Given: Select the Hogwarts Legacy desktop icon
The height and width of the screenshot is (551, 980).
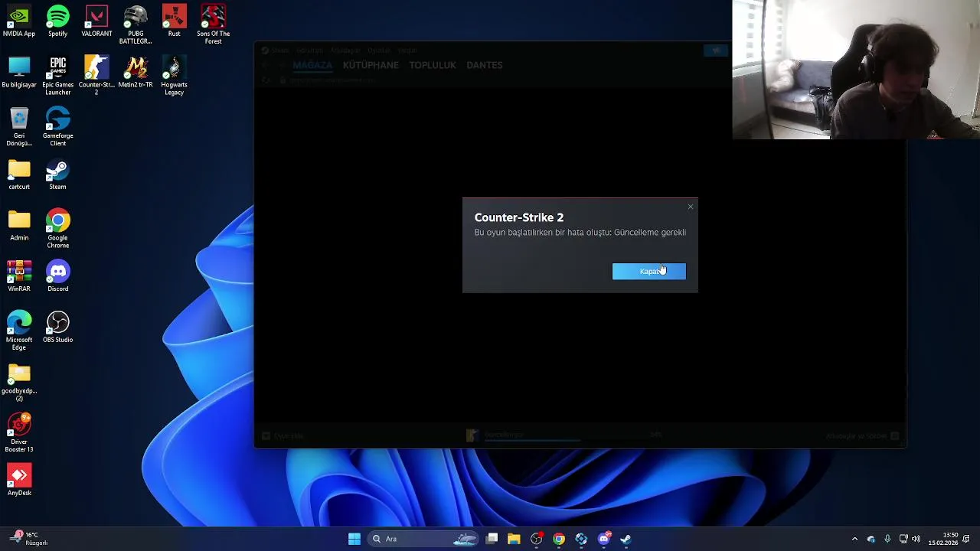Looking at the screenshot, I should [174, 77].
